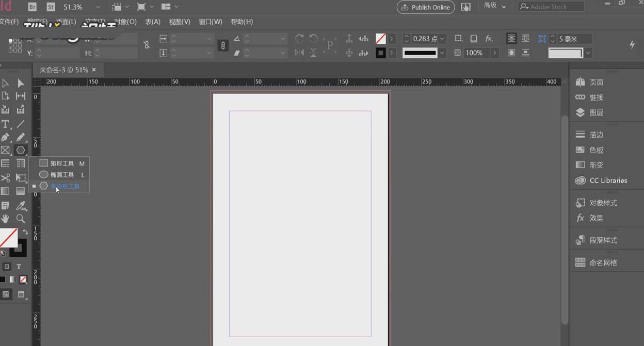
Task: Select the Vertical Grid tool
Action: [x=21, y=163]
